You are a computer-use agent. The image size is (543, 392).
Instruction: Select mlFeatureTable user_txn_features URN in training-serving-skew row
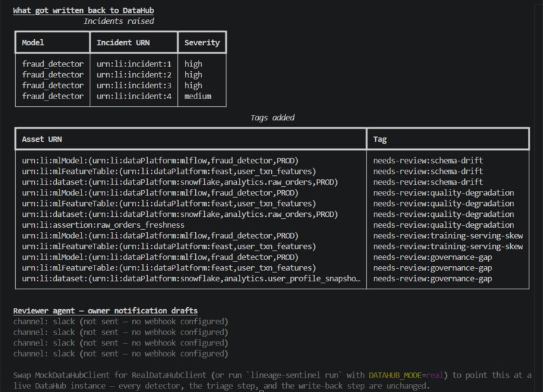169,246
